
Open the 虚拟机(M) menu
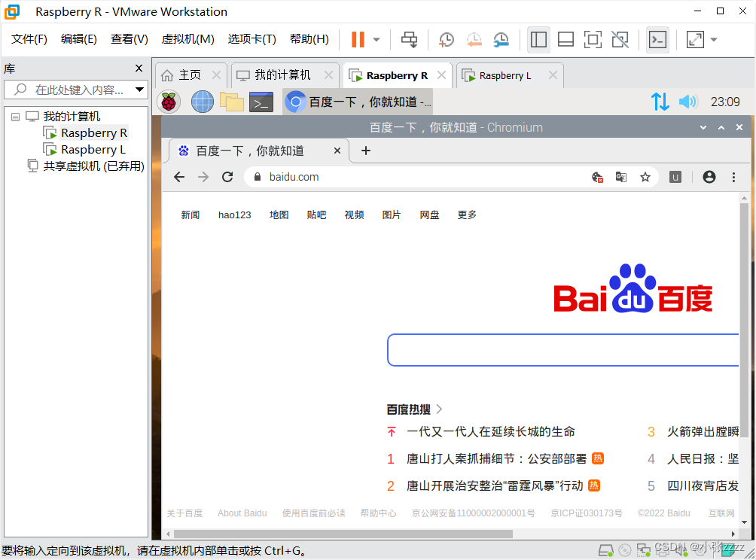(187, 39)
